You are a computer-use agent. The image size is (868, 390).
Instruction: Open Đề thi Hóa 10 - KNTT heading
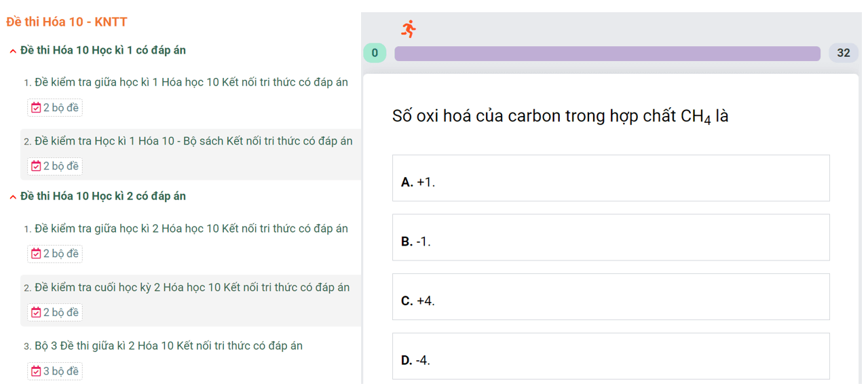point(67,22)
